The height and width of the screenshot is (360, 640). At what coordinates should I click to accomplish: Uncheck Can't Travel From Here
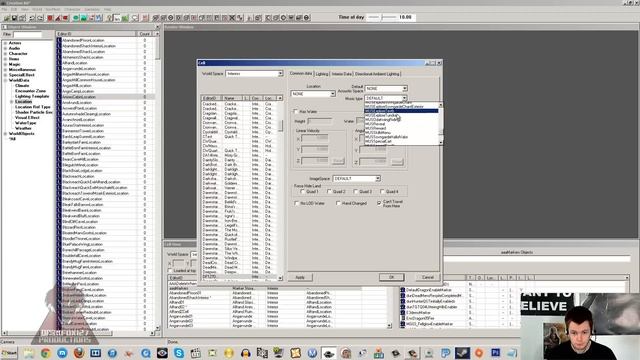click(379, 203)
